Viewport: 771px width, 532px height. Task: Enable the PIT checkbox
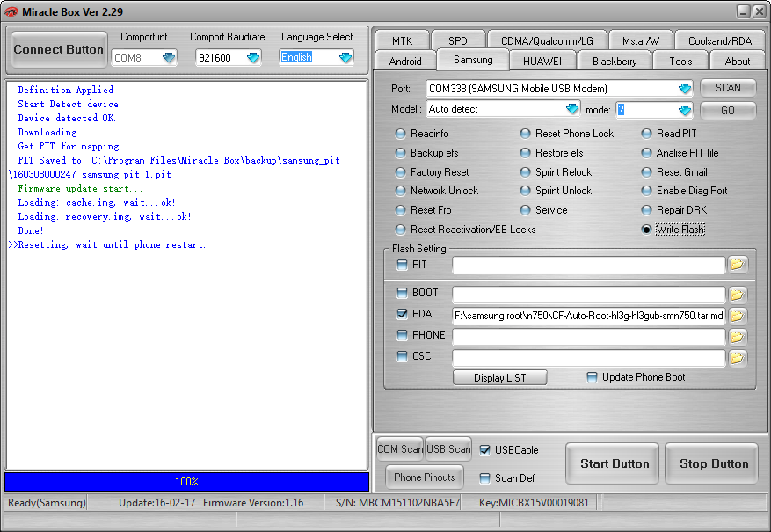click(403, 265)
